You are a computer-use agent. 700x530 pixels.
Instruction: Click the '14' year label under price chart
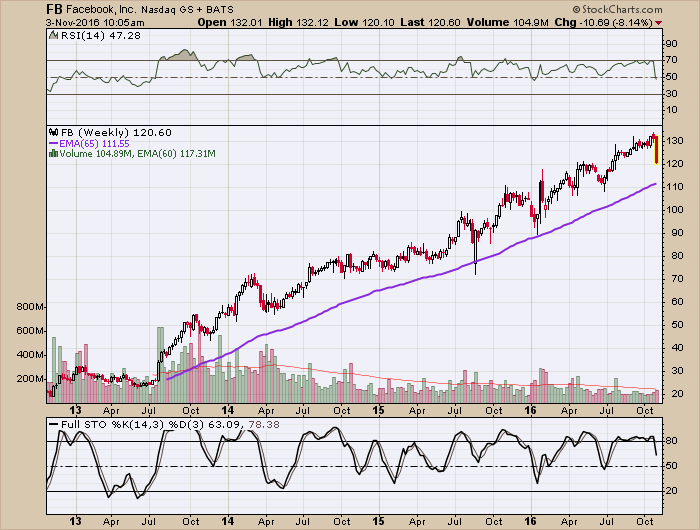228,410
